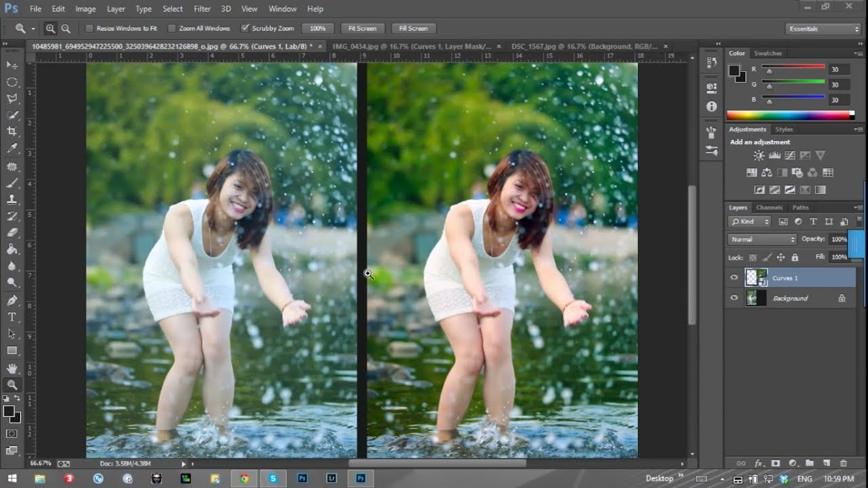Hide the Curves 1 layer

pyautogui.click(x=734, y=278)
